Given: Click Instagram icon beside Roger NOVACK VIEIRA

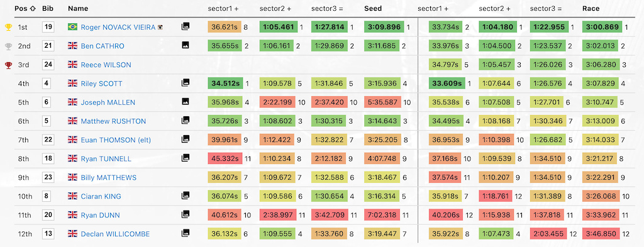Looking at the screenshot, I should click(x=161, y=27).
